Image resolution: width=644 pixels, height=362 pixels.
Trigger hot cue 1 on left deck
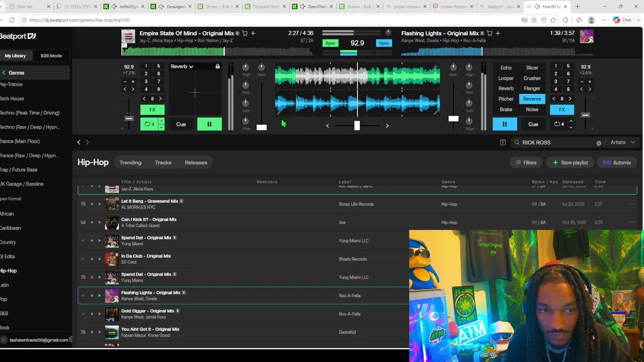tap(146, 66)
